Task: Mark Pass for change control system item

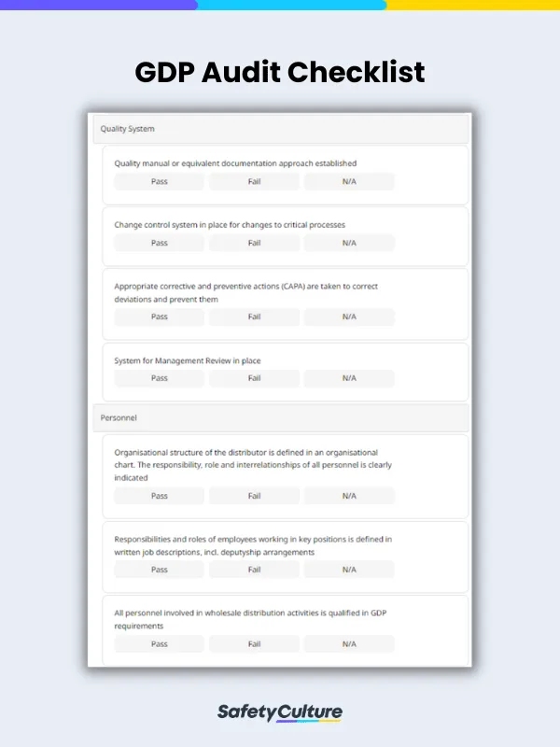Action: (x=158, y=243)
